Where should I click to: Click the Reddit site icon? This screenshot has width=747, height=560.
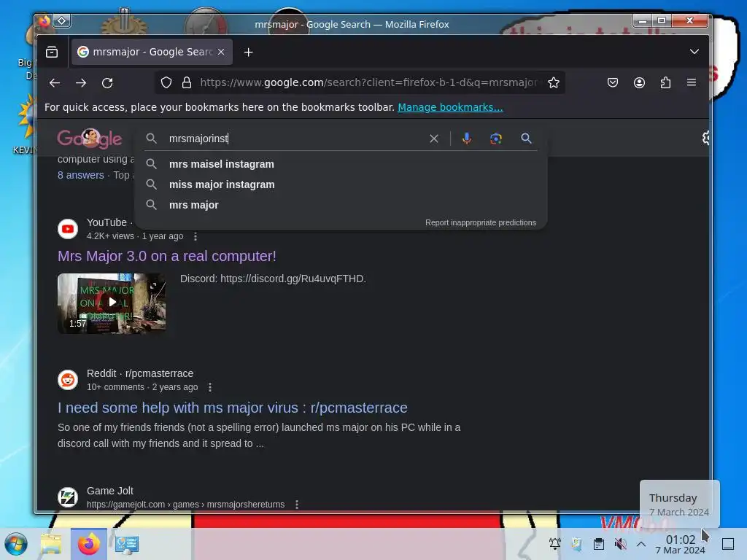68,380
